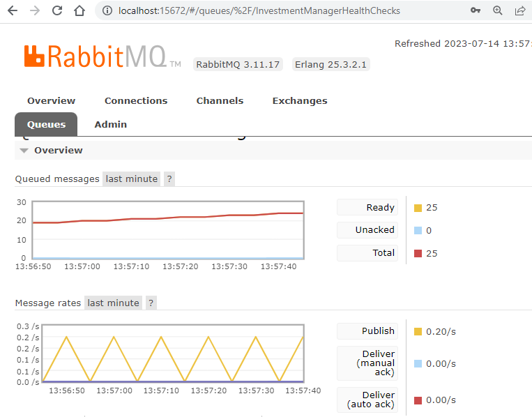532x417 pixels.
Task: Select the Queues tab
Action: 46,124
